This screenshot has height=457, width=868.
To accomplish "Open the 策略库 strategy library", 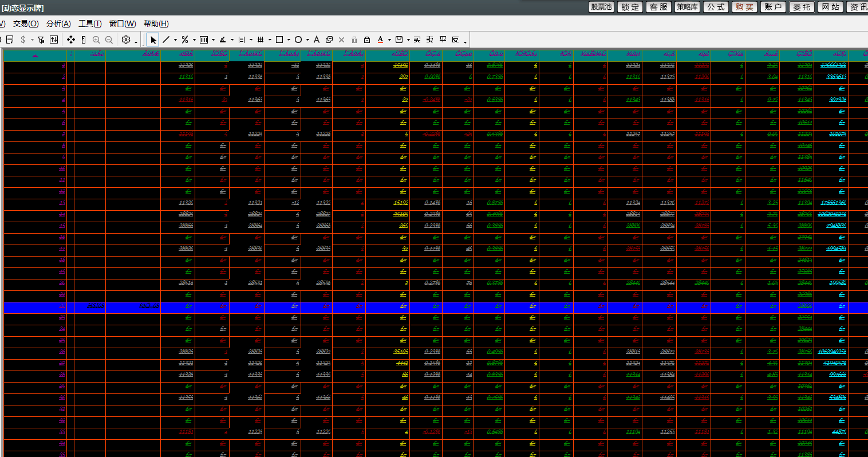I will point(687,7).
